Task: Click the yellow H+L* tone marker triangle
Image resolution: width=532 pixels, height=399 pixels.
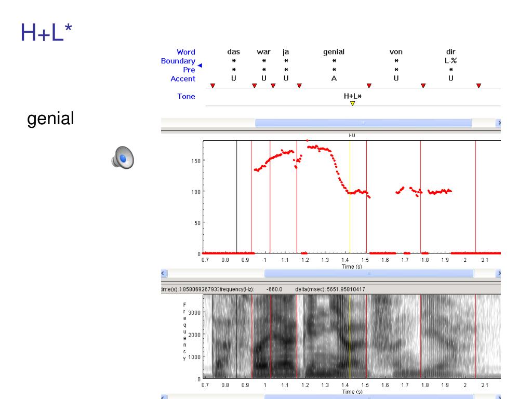Action: 353,103
